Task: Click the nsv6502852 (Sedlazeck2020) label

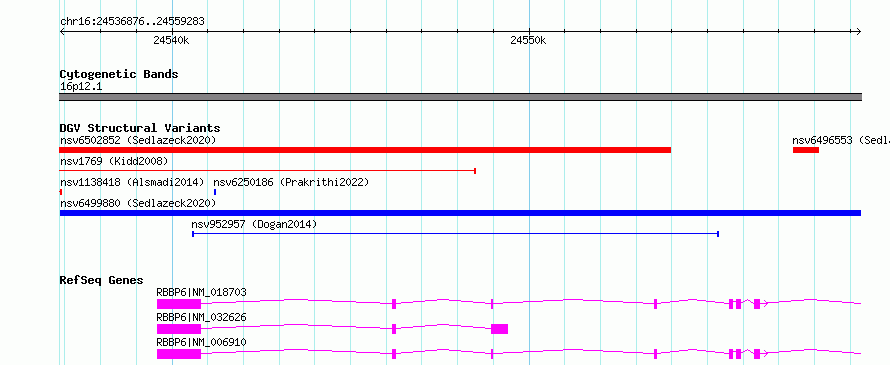Action: click(x=138, y=140)
